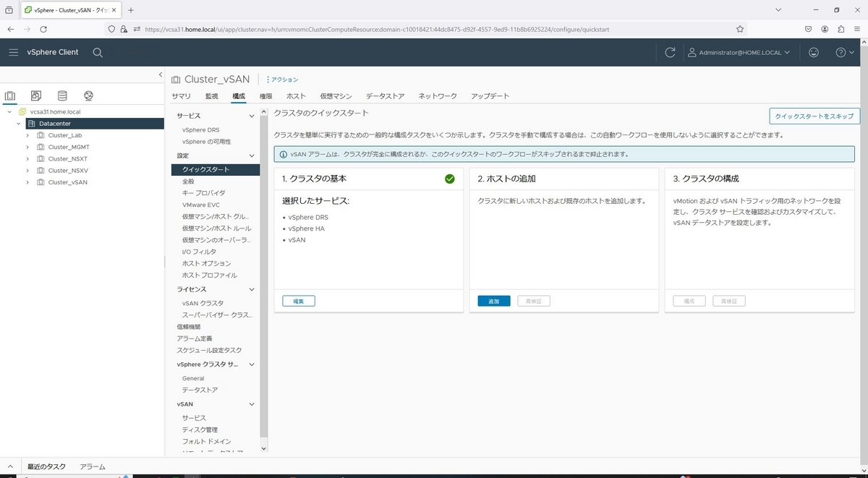Screen dimensions: 868x478
Task: Switch to the 監視 tab
Action: (x=211, y=96)
